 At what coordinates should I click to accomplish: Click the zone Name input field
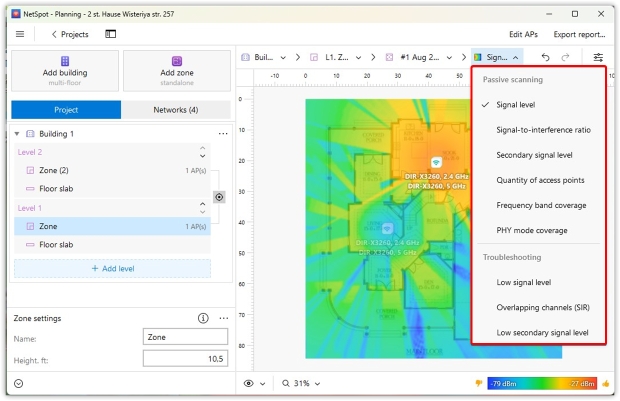185,337
